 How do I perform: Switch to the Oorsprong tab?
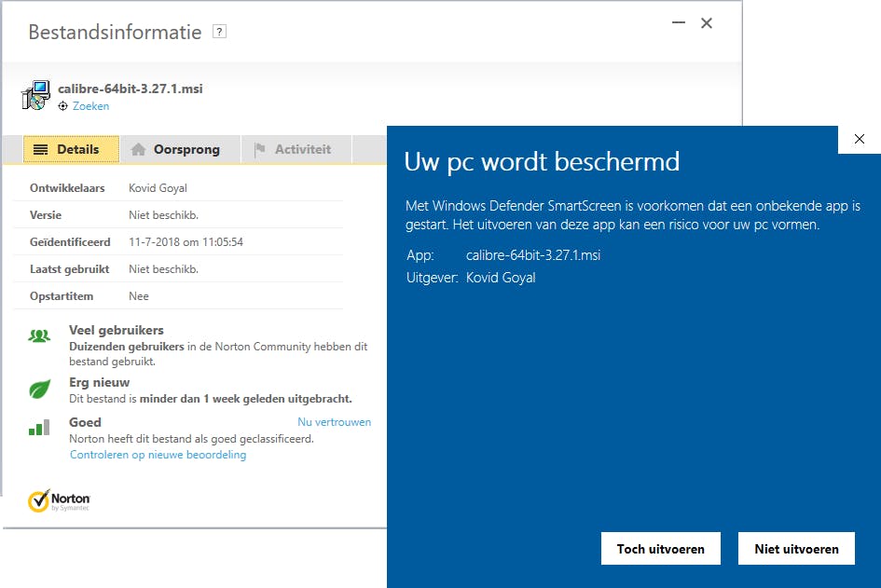tap(176, 149)
